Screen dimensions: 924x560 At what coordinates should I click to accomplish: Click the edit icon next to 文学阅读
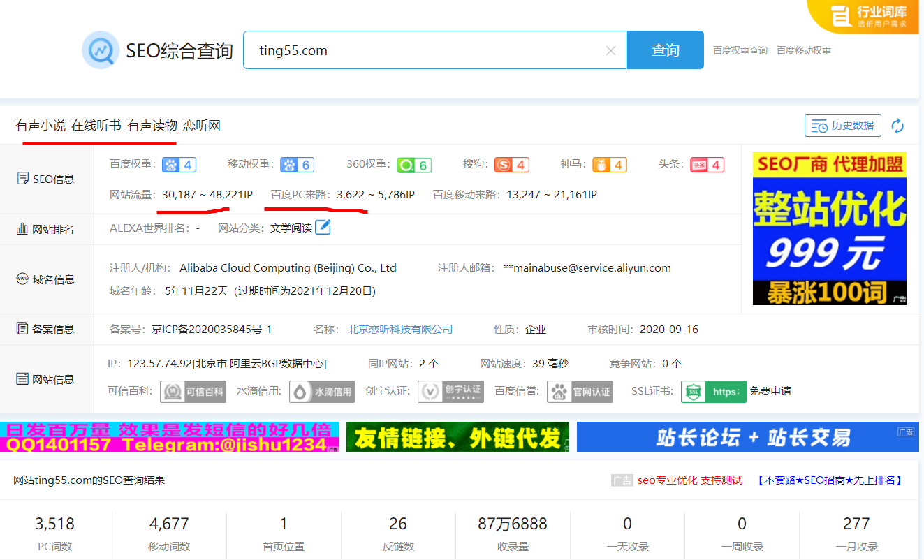[323, 228]
